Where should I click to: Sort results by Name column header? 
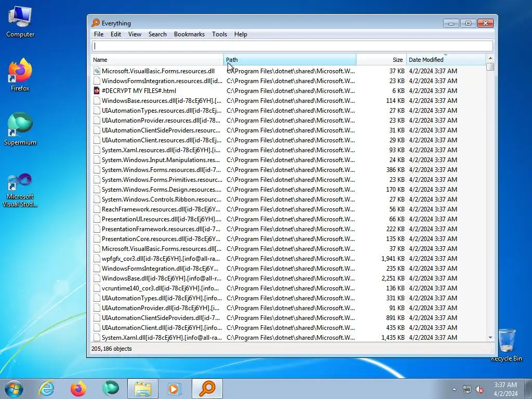point(157,60)
